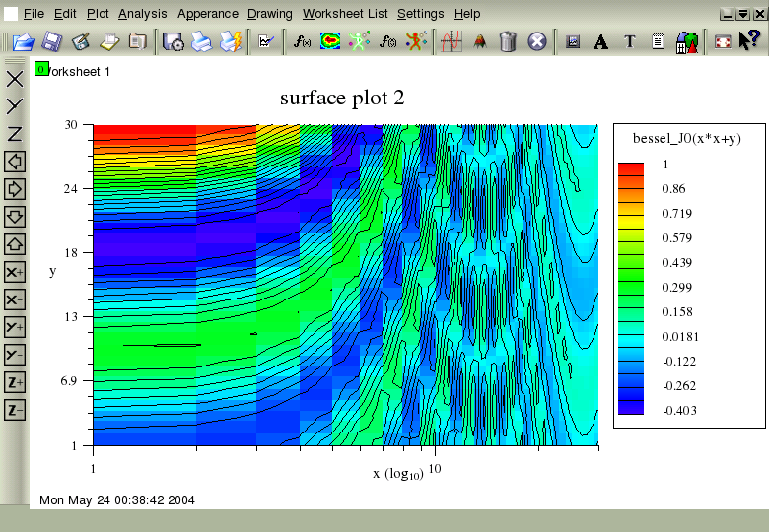Click the 'surface plot 2' title
Viewport: 769px width, 532px height.
(341, 98)
